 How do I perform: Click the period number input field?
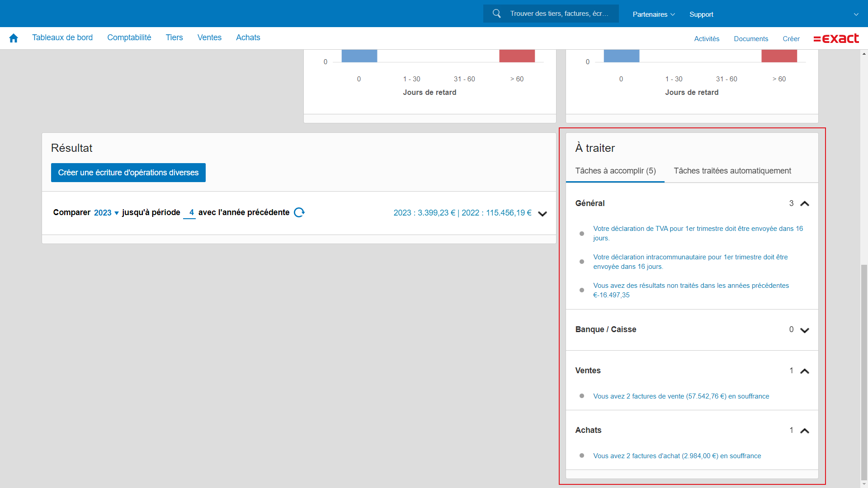[190, 212]
